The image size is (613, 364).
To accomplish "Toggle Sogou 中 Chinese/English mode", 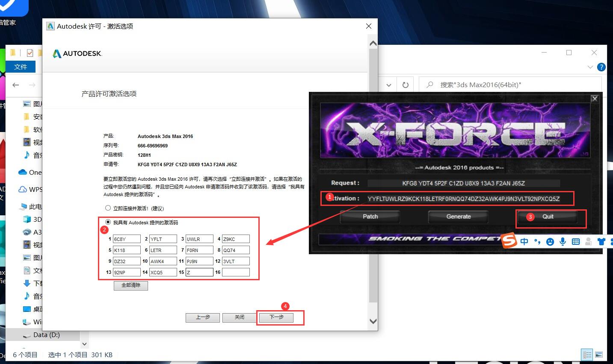I will (524, 241).
